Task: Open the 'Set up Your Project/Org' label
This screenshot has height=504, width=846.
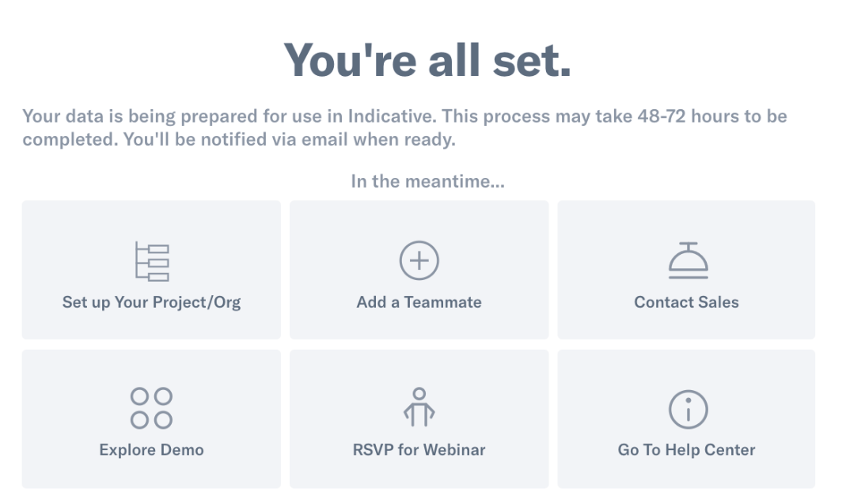Action: click(152, 302)
